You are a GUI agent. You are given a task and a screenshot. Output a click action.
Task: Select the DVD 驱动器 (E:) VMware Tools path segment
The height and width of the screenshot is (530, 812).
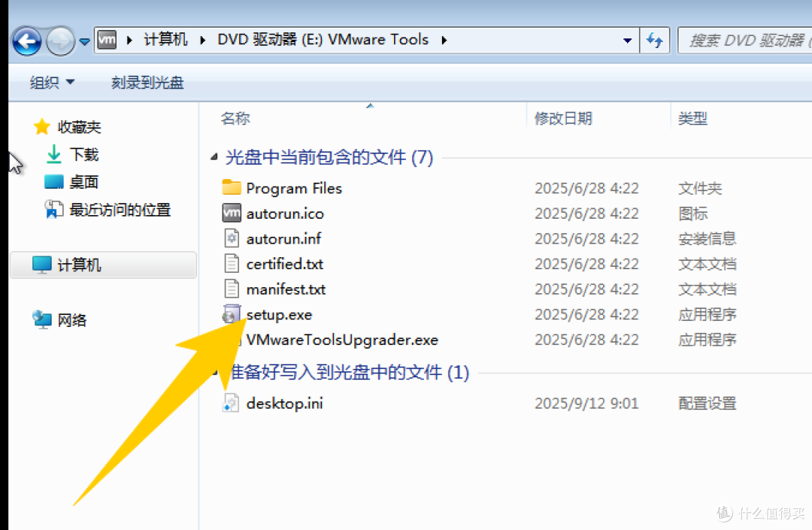pyautogui.click(x=323, y=40)
